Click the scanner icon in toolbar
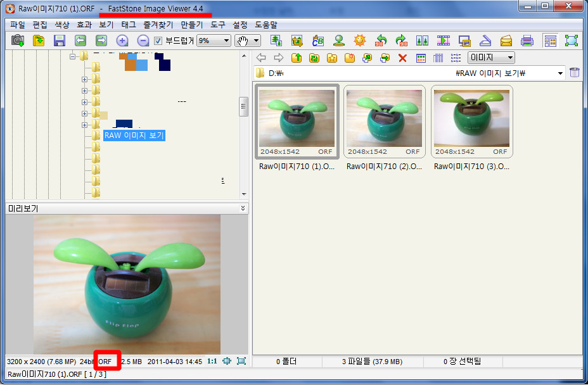The height and width of the screenshot is (385, 588). [x=485, y=41]
